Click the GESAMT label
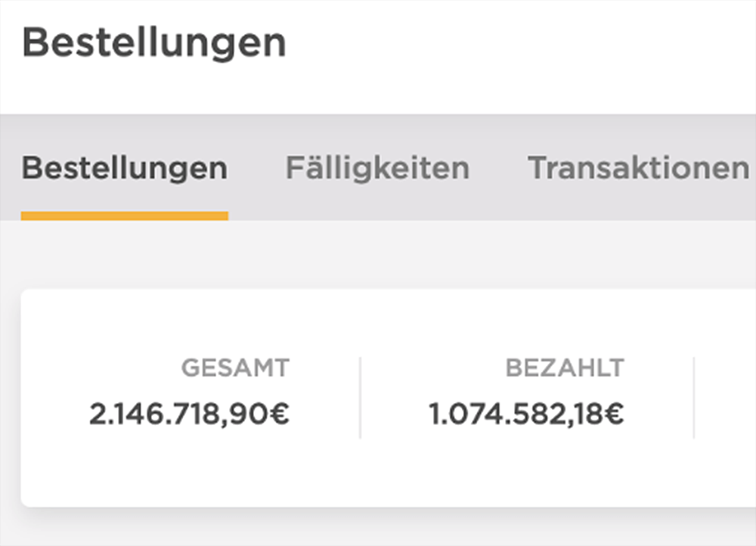756x546 pixels. (235, 368)
